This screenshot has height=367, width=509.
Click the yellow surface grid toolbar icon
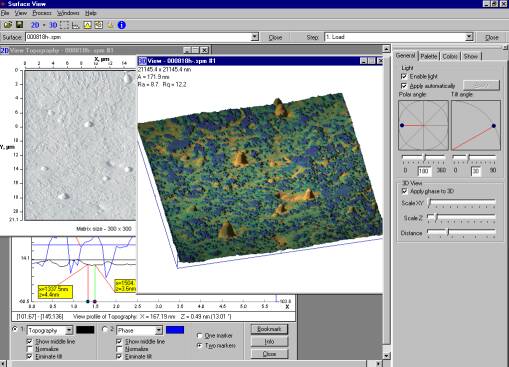99,25
